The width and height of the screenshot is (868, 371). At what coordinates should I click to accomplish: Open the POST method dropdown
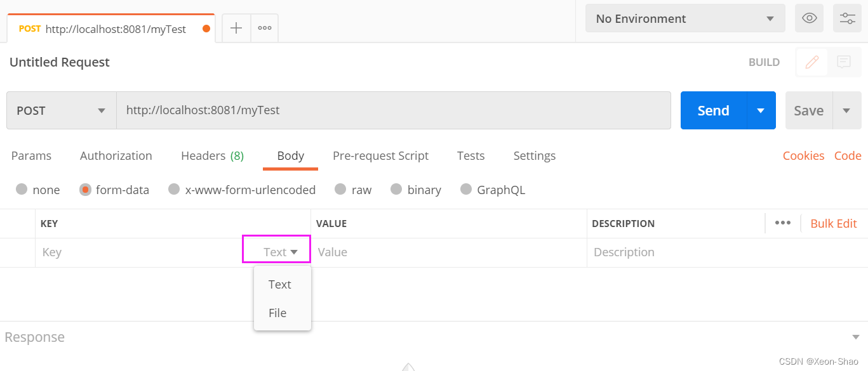61,110
